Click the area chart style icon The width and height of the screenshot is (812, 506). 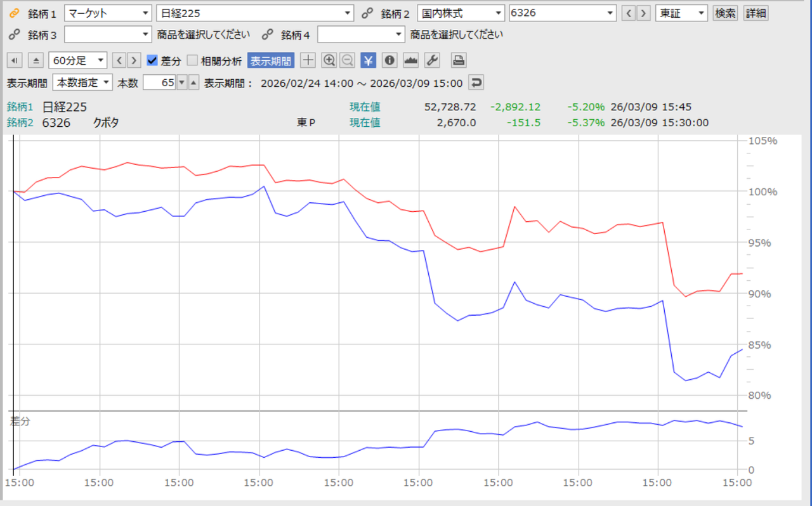[x=411, y=60]
